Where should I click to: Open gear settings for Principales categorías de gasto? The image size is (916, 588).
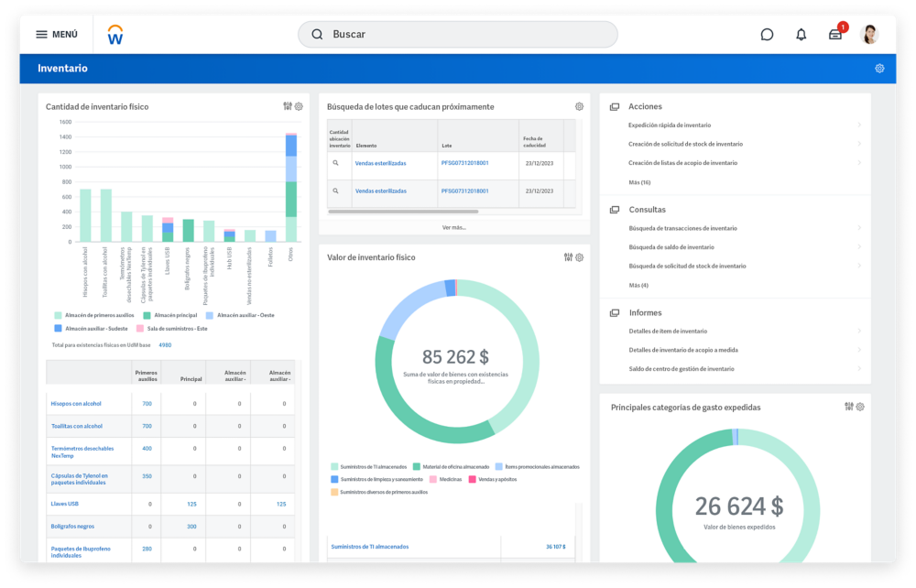(860, 407)
